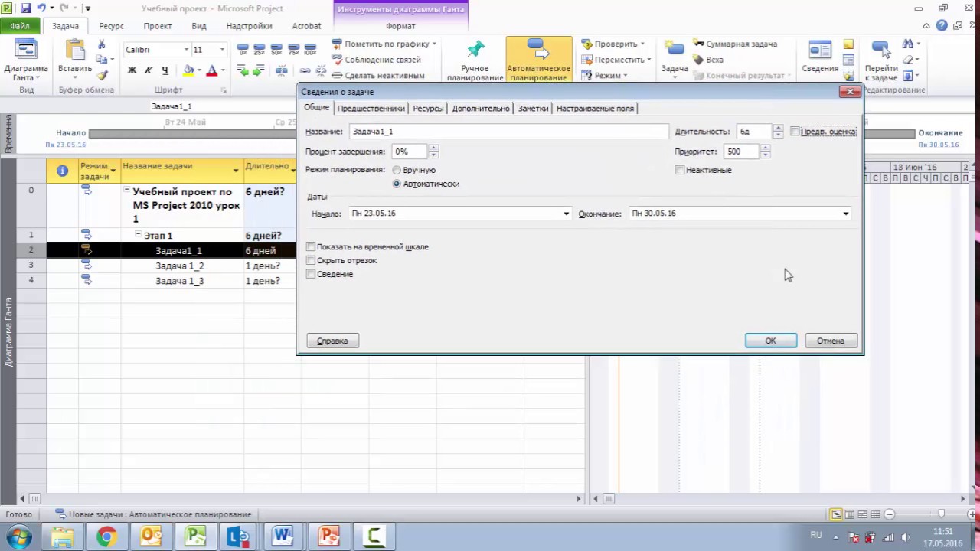Click Inactivate (Сделать неактивным)
The width and height of the screenshot is (980, 551).
[x=378, y=76]
